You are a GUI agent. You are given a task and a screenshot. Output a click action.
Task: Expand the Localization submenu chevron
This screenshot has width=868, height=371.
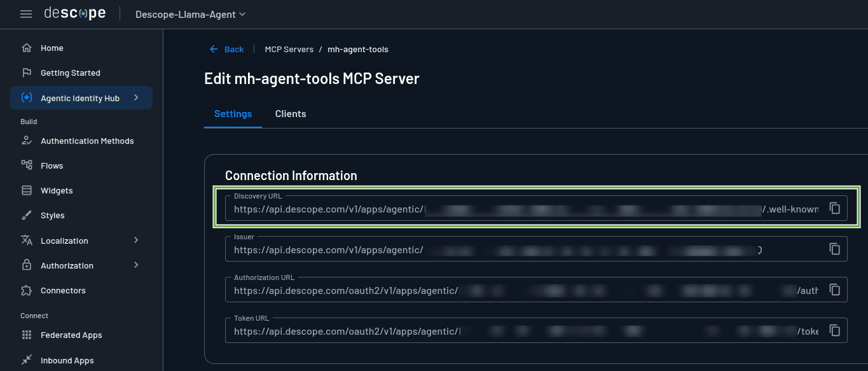click(136, 240)
